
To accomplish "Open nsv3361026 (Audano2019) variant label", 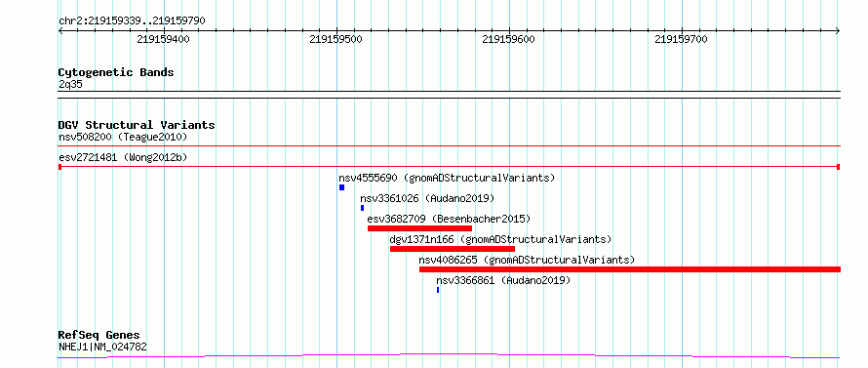I will pyautogui.click(x=427, y=198).
